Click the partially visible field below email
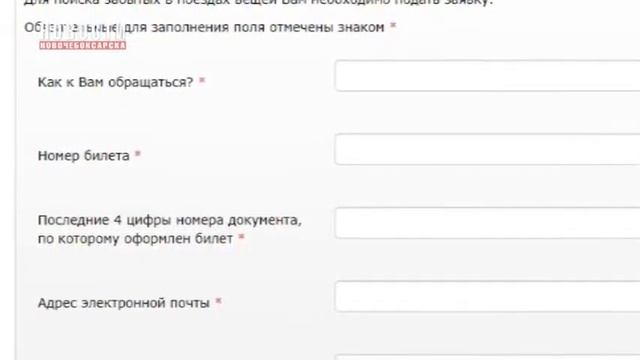 [487, 357]
